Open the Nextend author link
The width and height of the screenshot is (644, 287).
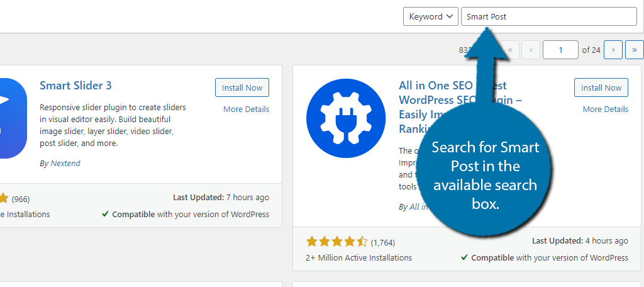click(65, 163)
